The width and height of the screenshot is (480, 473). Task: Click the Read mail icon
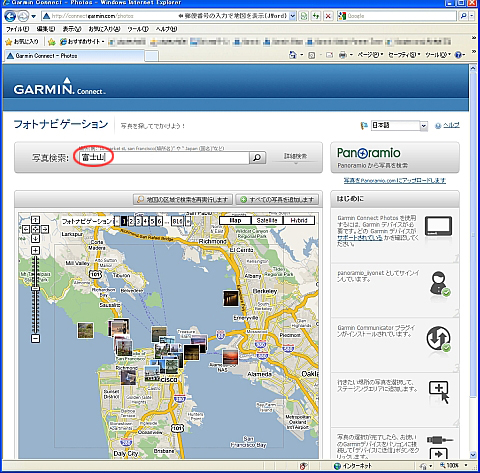pyautogui.click(x=329, y=55)
